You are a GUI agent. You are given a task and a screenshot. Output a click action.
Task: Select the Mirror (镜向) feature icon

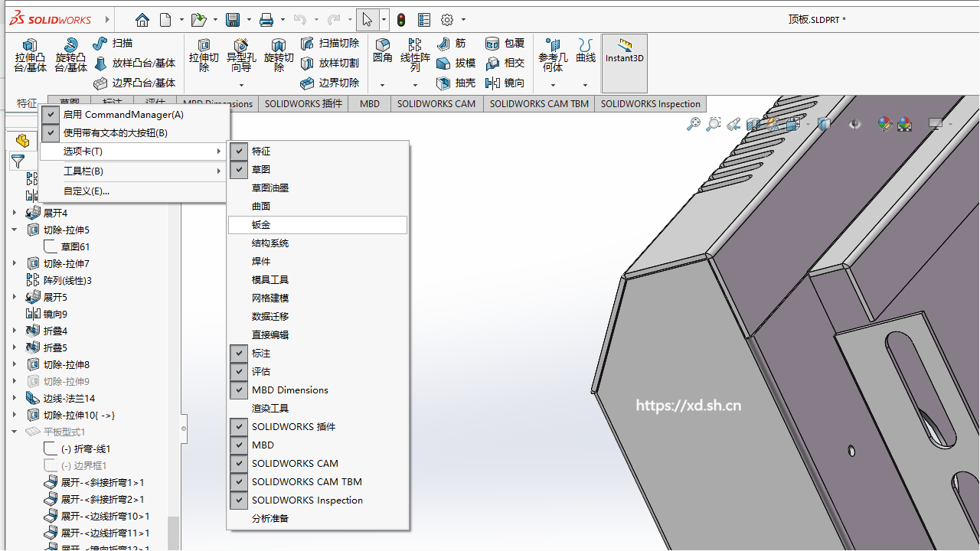pos(492,83)
